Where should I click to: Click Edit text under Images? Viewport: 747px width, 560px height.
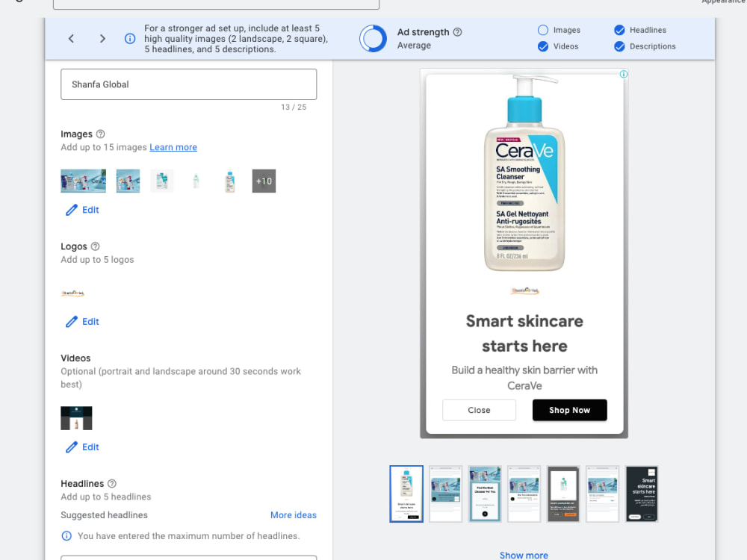click(90, 210)
